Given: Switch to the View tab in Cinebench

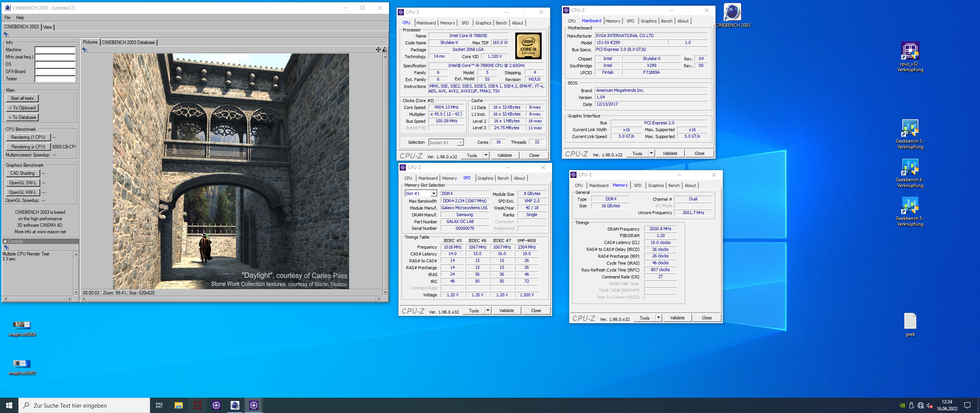Looking at the screenshot, I should point(47,27).
